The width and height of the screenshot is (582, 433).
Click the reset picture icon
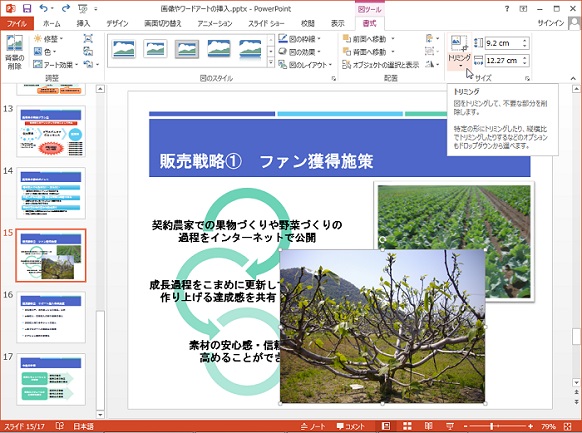(88, 64)
